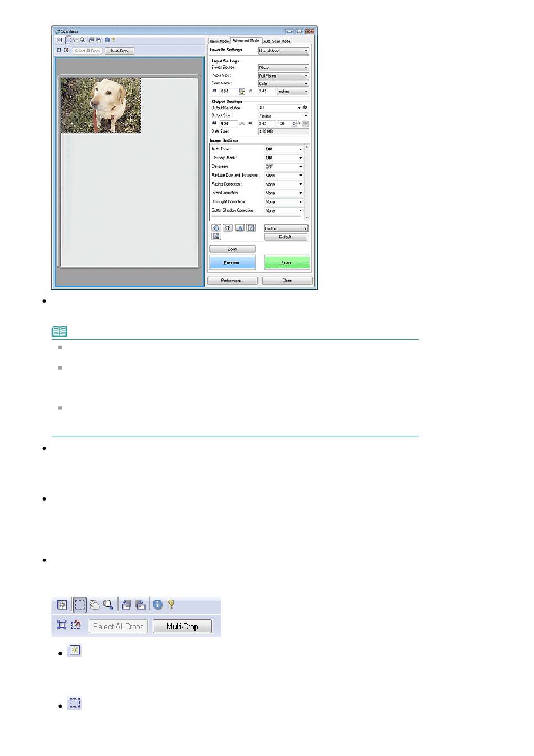The height and width of the screenshot is (756, 534).
Task: Open the Backlight Correction dropdown
Action: (x=284, y=201)
